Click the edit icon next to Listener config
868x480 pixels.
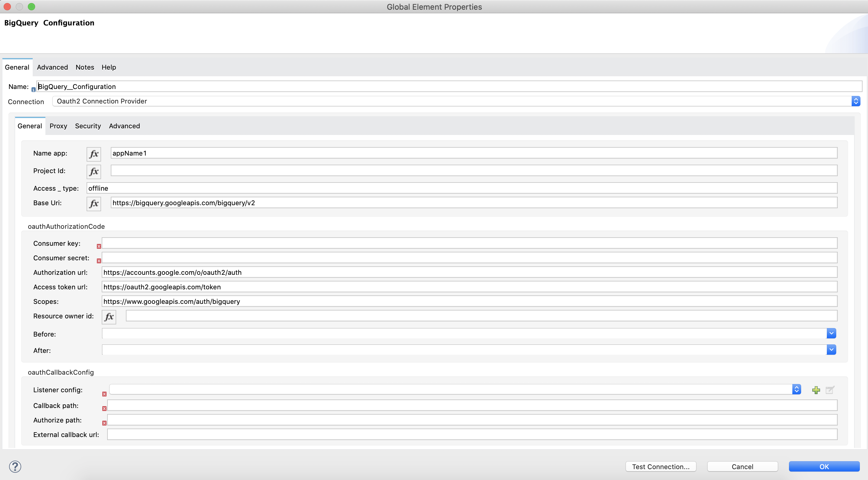(x=830, y=390)
